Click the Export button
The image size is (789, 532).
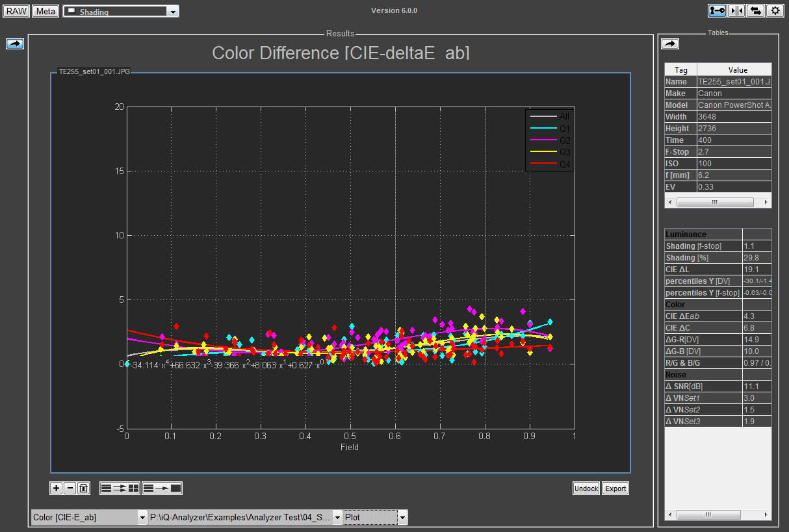pyautogui.click(x=615, y=488)
